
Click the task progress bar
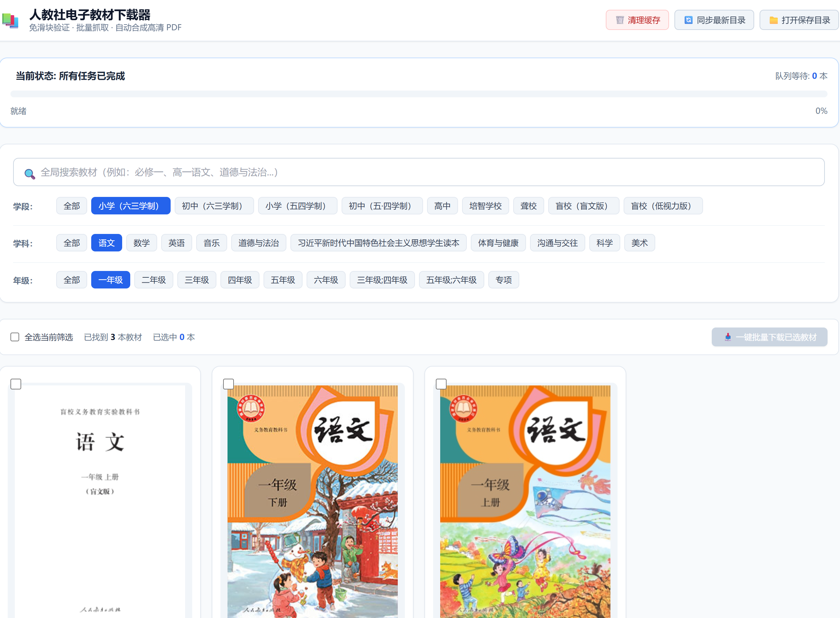tap(419, 94)
